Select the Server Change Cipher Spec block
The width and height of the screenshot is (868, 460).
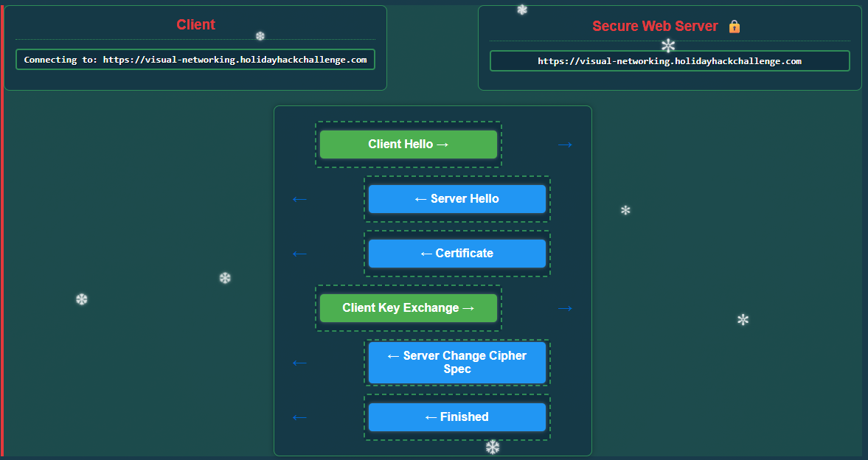[x=457, y=363]
